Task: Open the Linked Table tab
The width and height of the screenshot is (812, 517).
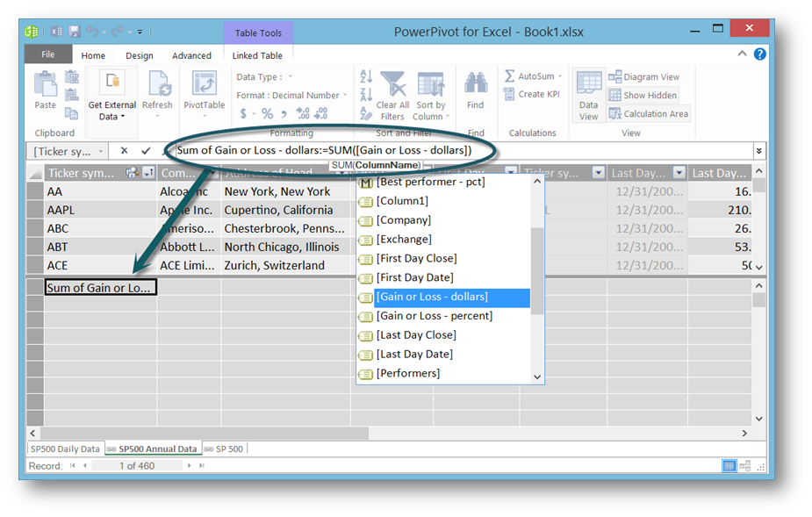Action: [x=257, y=55]
